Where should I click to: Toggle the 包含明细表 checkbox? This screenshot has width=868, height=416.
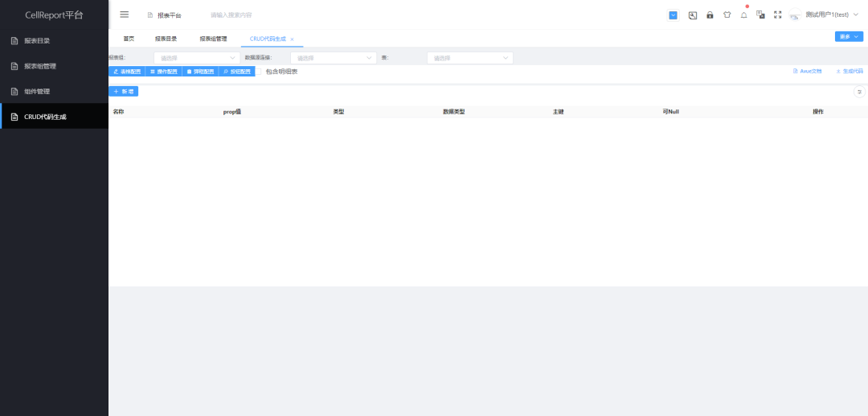coord(260,72)
